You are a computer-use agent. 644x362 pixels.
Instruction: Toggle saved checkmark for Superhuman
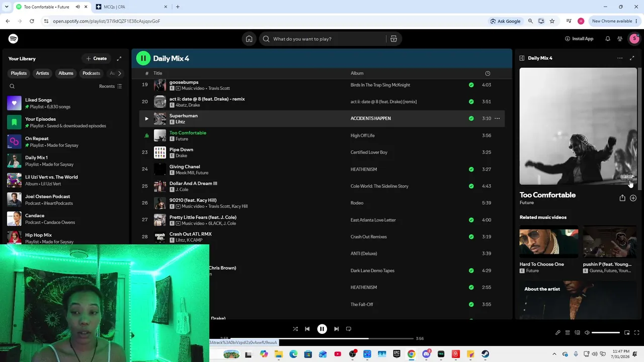click(471, 119)
